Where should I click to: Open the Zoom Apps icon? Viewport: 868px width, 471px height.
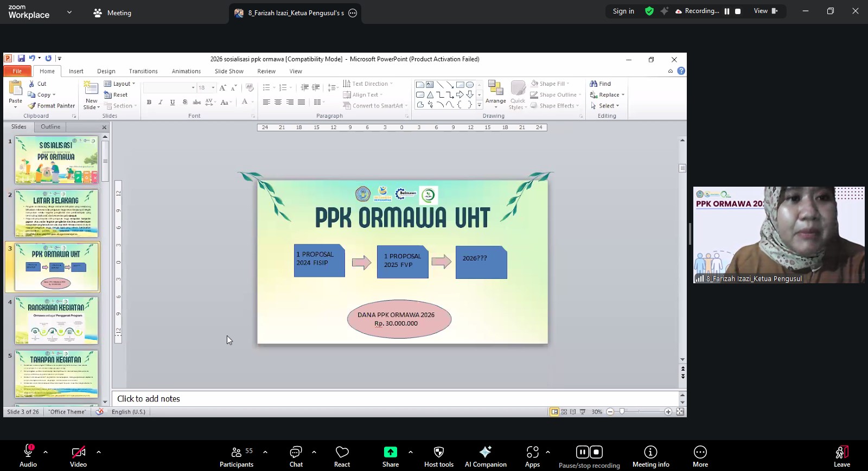pyautogui.click(x=532, y=453)
